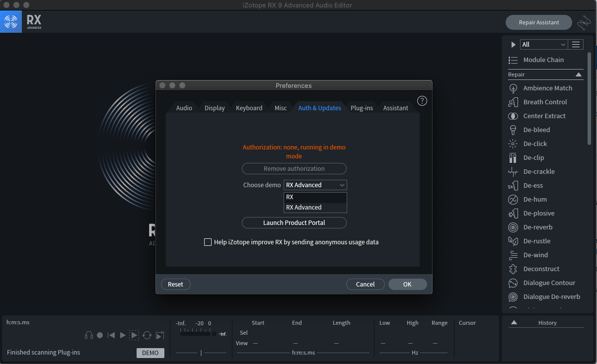Screen dimensions: 597x364
Task: Click the Finished scanning Plug-ins status text
Action: click(43, 353)
